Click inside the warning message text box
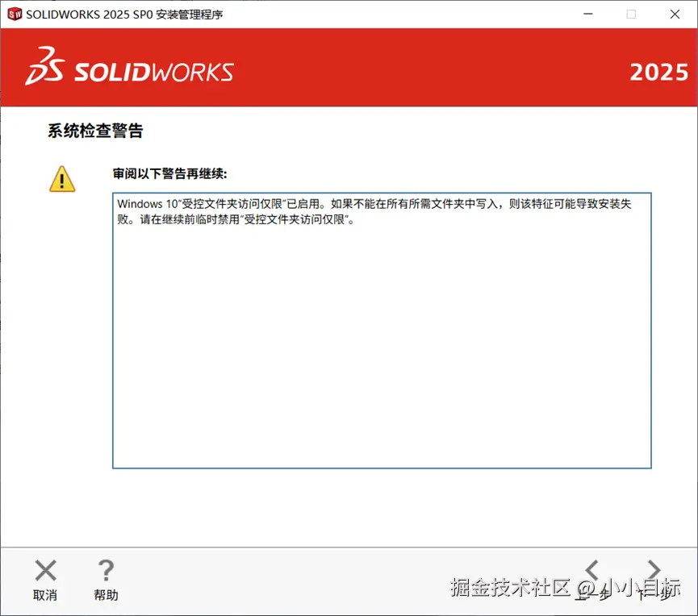 coord(382,331)
